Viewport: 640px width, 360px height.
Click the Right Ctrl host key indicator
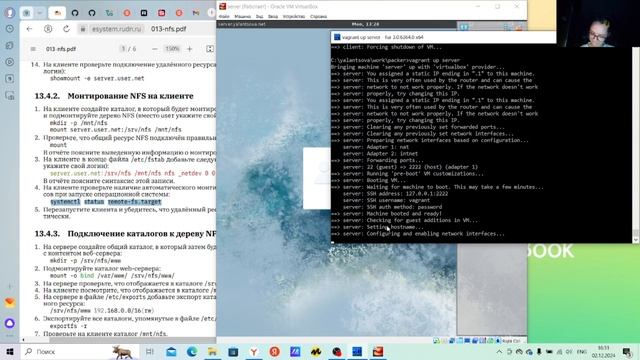511,340
